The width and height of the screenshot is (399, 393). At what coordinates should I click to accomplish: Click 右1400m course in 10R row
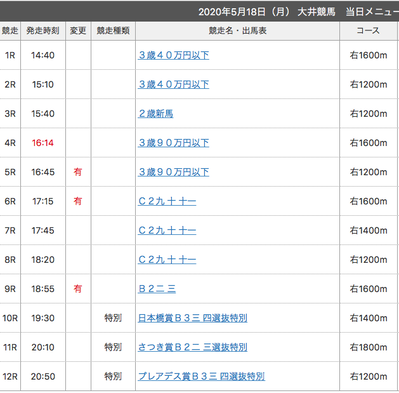(368, 318)
